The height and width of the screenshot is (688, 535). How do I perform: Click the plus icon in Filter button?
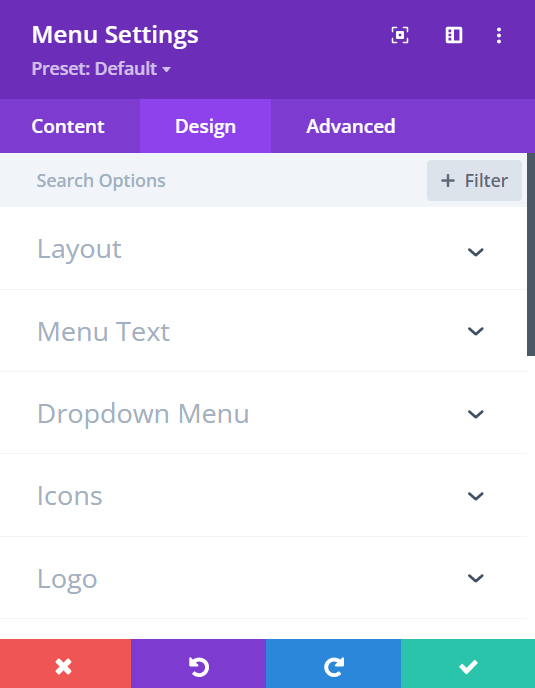pos(448,180)
